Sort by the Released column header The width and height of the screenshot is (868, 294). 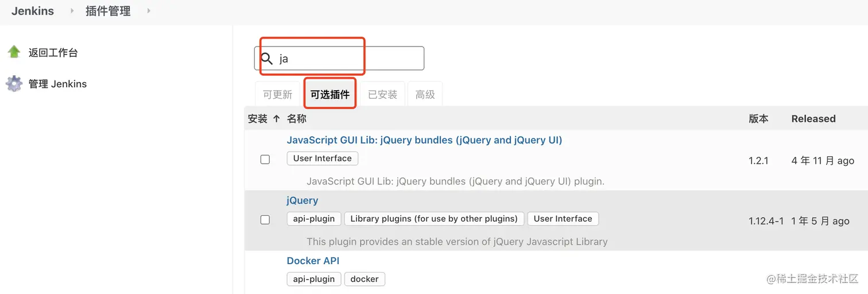813,119
